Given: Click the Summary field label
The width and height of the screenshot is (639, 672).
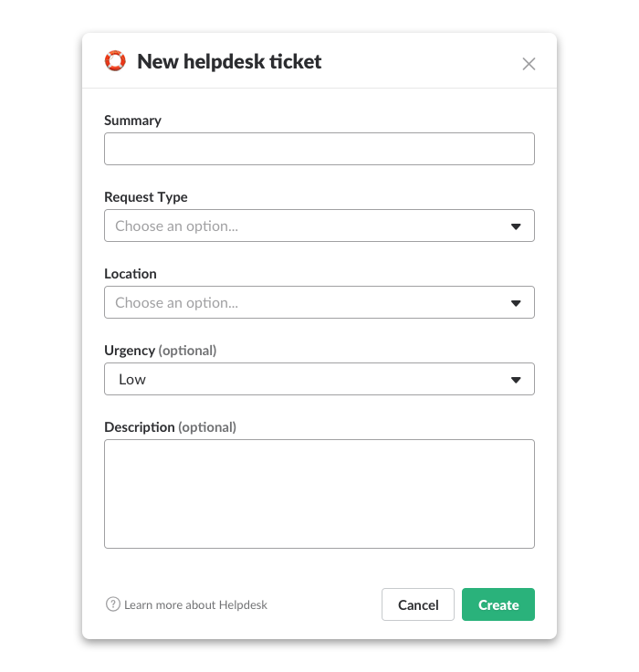Looking at the screenshot, I should [132, 121].
